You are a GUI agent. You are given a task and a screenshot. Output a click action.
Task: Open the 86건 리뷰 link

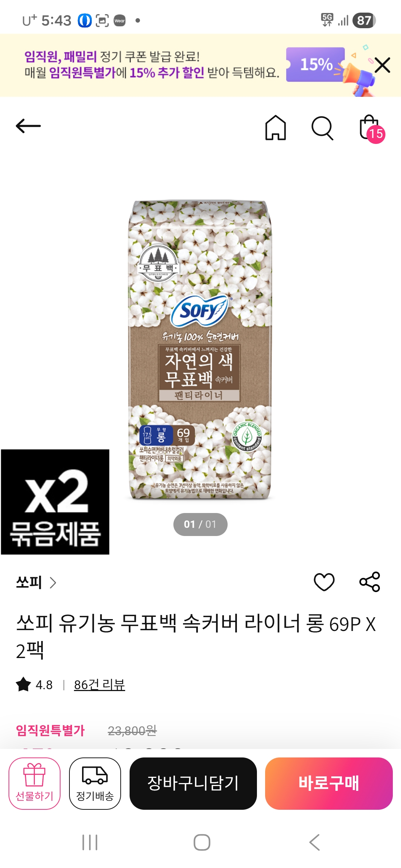(x=100, y=685)
